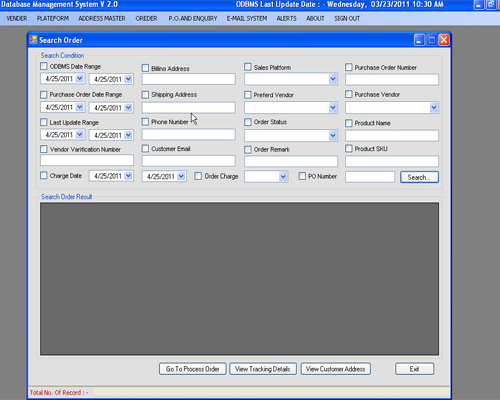
Task: Click the Search Order window title icon
Action: (33, 40)
